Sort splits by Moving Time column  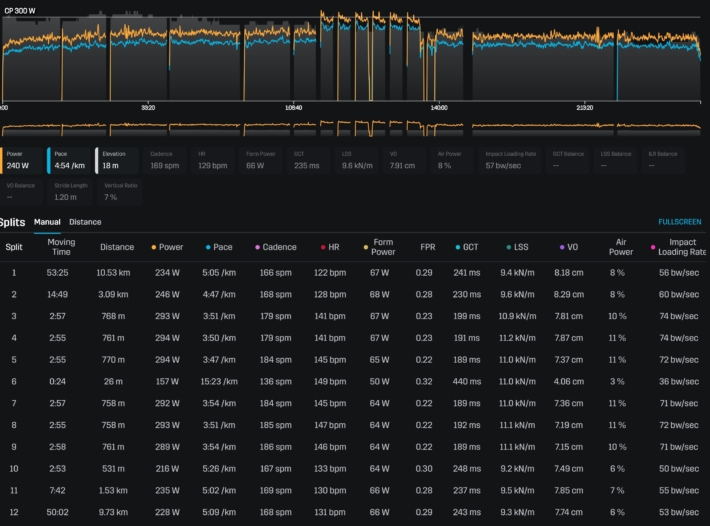(x=61, y=247)
